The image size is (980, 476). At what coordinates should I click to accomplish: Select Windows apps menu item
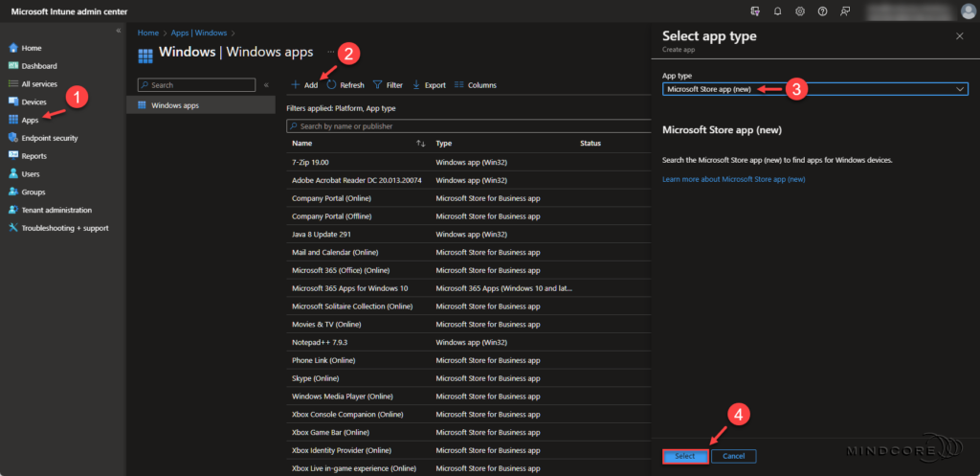[x=201, y=105]
